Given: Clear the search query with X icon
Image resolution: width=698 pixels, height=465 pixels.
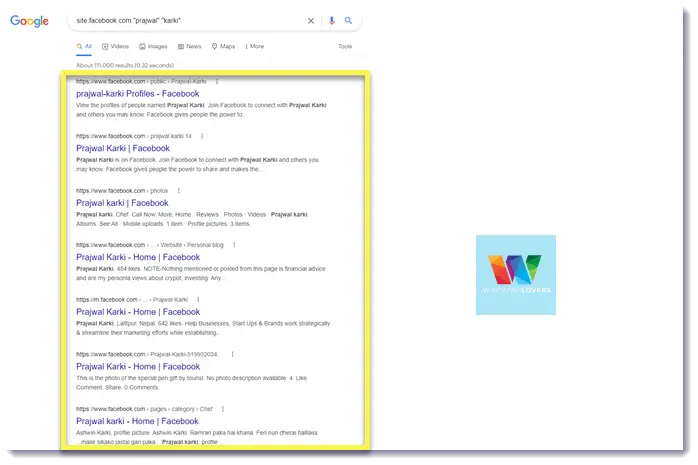Looking at the screenshot, I should [311, 20].
